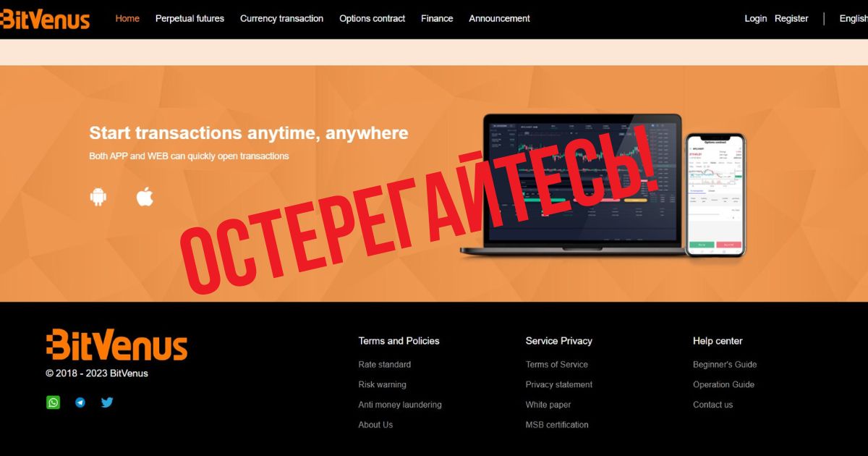Click the Login link
Image resolution: width=868 pixels, height=456 pixels.
point(755,19)
